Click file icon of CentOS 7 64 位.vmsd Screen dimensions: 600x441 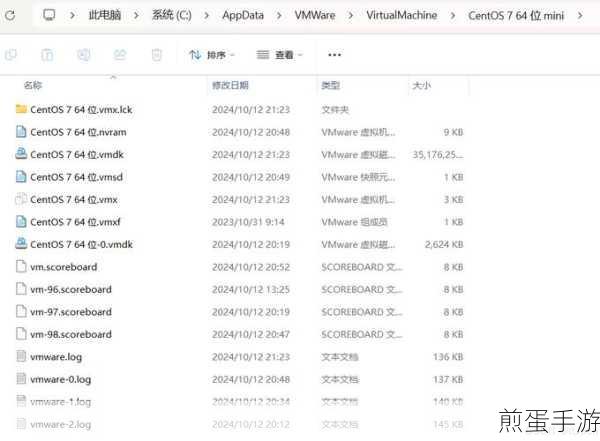(x=21, y=176)
